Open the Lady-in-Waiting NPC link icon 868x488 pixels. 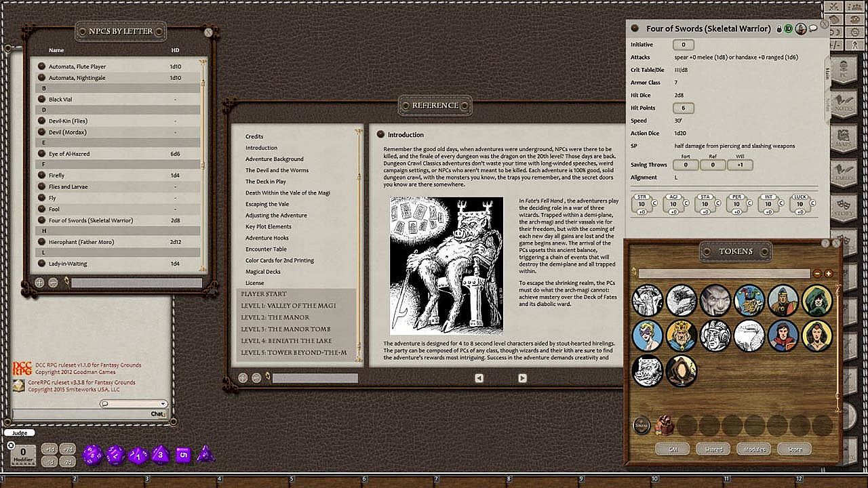[41, 264]
